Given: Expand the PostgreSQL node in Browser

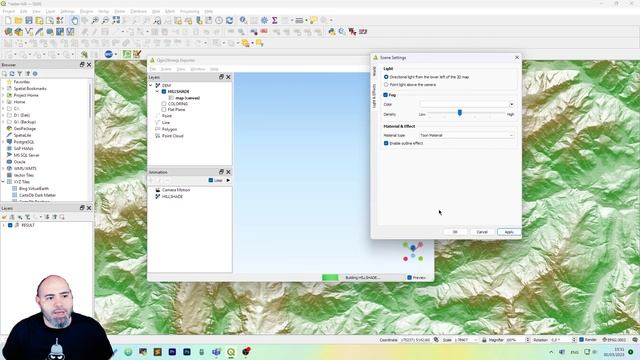Looking at the screenshot, I should click(x=3, y=142).
